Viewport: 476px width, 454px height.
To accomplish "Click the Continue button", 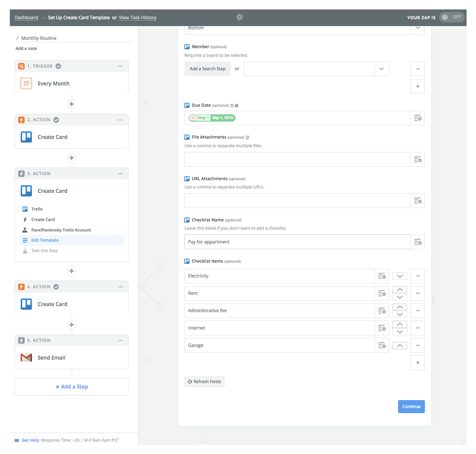I will click(x=411, y=406).
